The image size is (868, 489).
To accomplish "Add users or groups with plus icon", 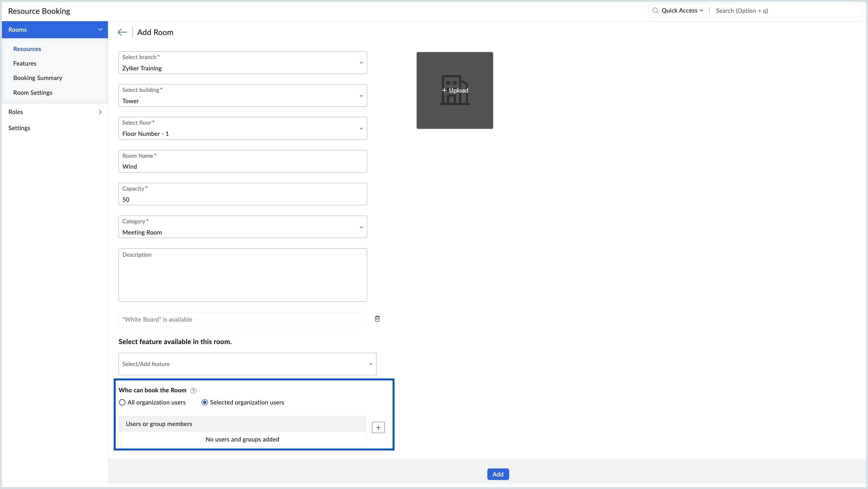I will tap(378, 428).
